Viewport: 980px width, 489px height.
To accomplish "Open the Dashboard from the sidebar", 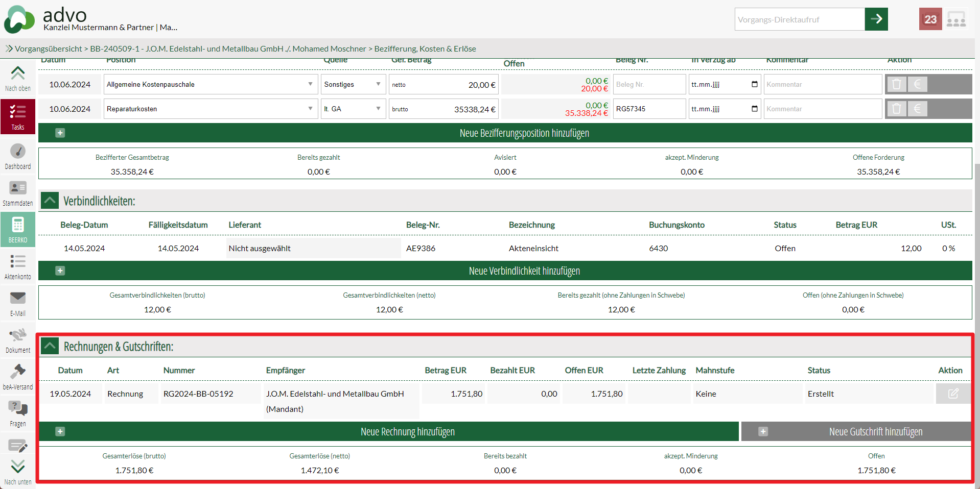I will point(18,156).
